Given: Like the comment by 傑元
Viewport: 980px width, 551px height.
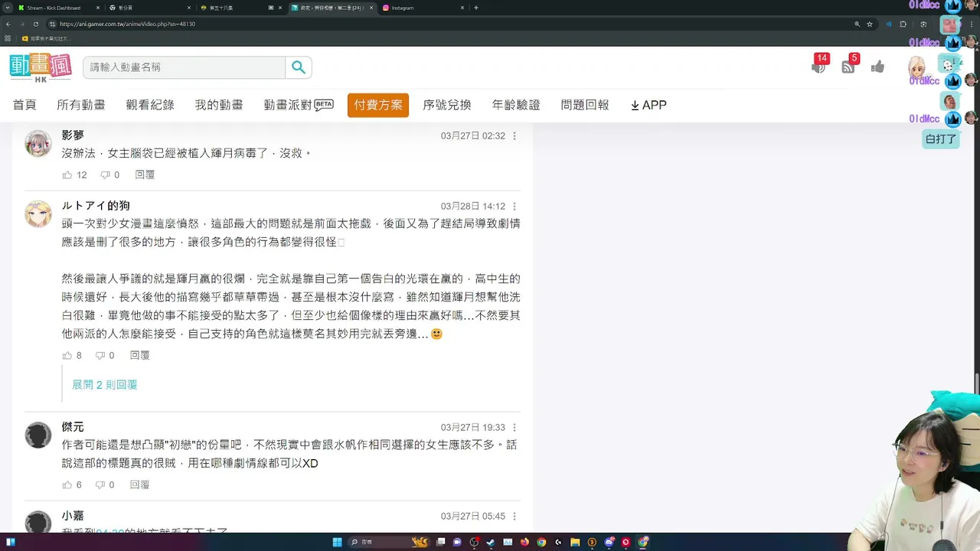Looking at the screenshot, I should coord(67,484).
